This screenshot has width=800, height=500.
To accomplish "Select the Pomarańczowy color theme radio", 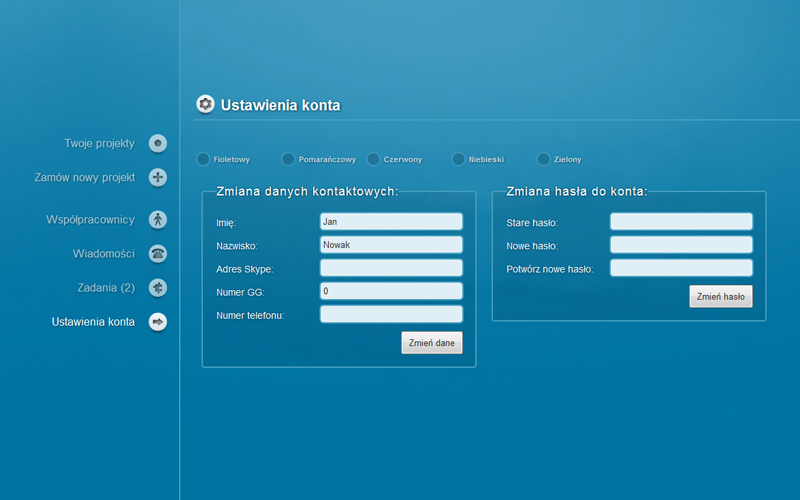I will click(288, 159).
